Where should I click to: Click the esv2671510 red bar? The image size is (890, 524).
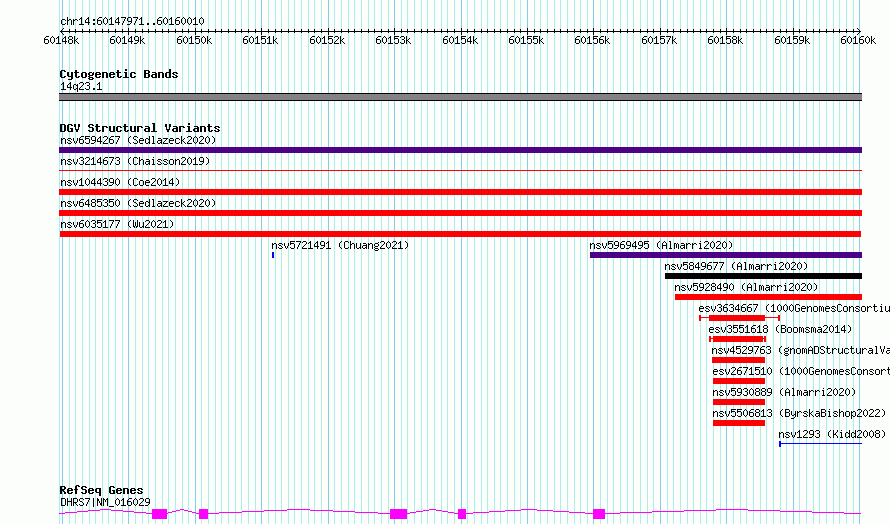pyautogui.click(x=739, y=381)
